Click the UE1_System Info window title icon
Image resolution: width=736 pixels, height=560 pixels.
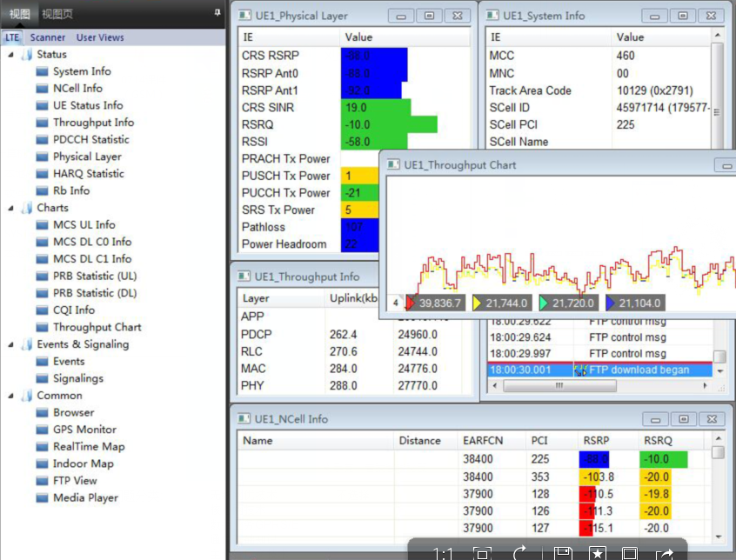pos(492,16)
